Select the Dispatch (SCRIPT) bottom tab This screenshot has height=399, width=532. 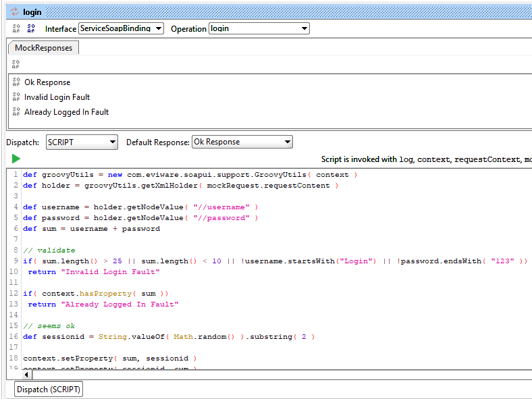[49, 389]
